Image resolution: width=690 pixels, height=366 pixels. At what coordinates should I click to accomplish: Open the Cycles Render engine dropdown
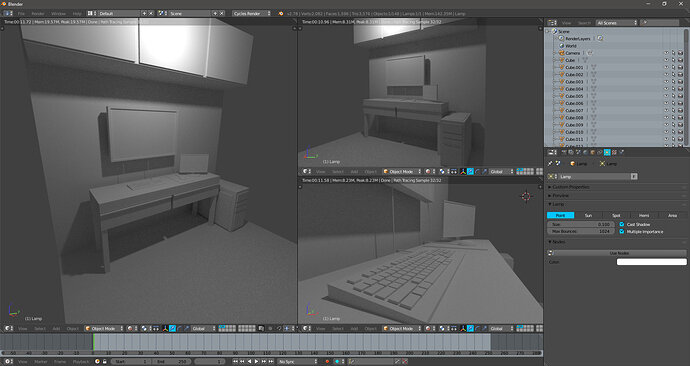pos(252,14)
